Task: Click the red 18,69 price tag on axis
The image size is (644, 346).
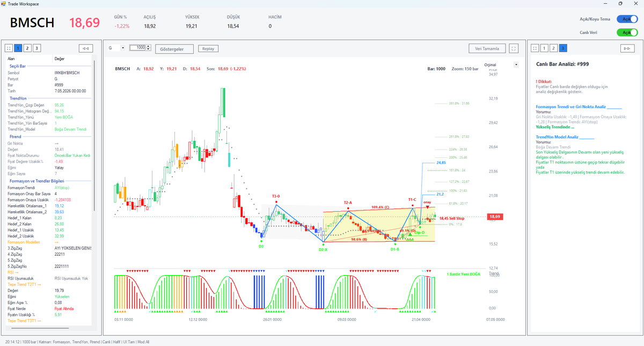Action: point(494,217)
